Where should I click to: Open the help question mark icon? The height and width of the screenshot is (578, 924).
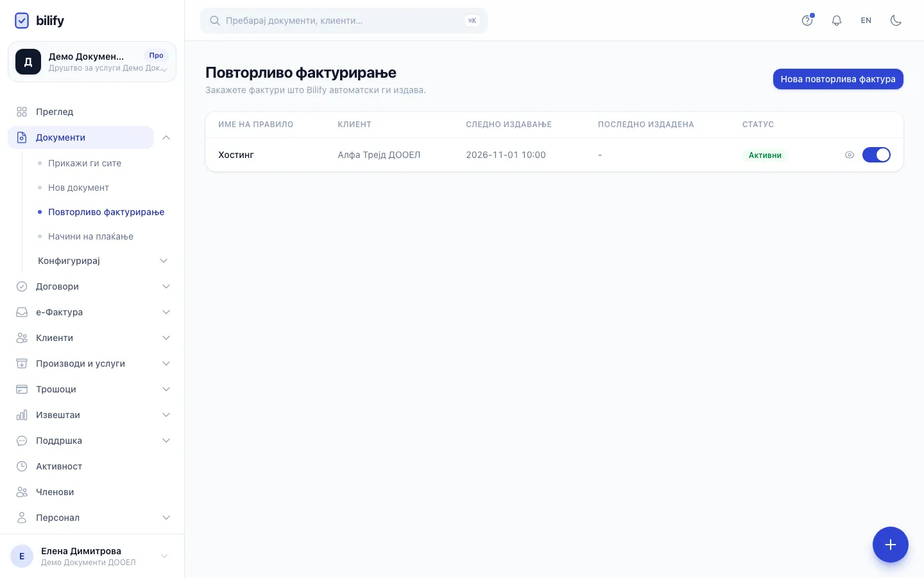click(807, 21)
